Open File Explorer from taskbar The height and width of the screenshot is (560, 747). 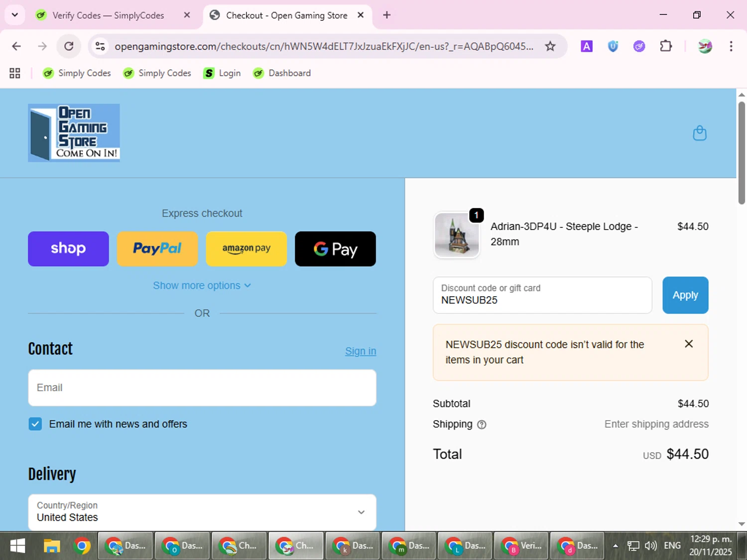click(x=52, y=546)
